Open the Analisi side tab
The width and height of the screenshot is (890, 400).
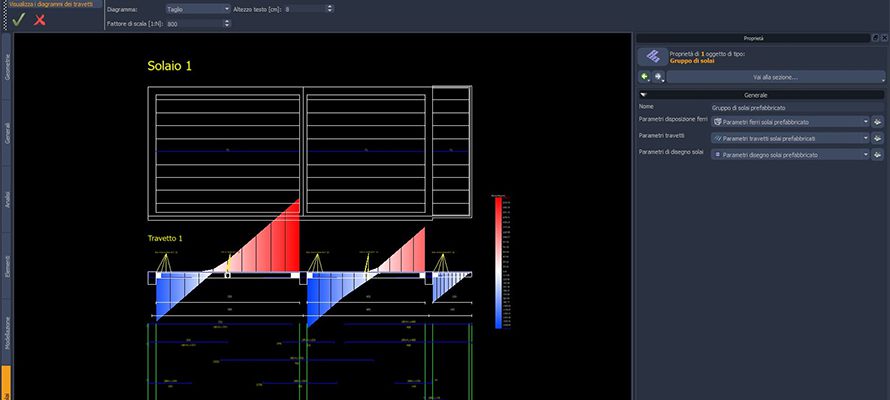(x=7, y=199)
